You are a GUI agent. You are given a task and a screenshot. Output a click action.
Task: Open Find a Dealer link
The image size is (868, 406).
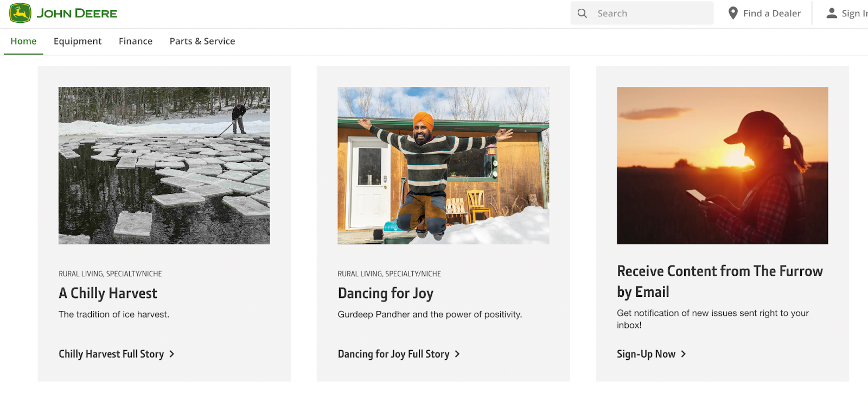[x=771, y=14]
